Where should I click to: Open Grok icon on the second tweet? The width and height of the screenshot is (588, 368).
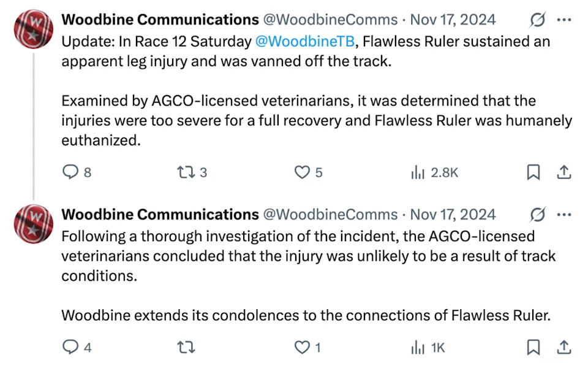pyautogui.click(x=537, y=215)
